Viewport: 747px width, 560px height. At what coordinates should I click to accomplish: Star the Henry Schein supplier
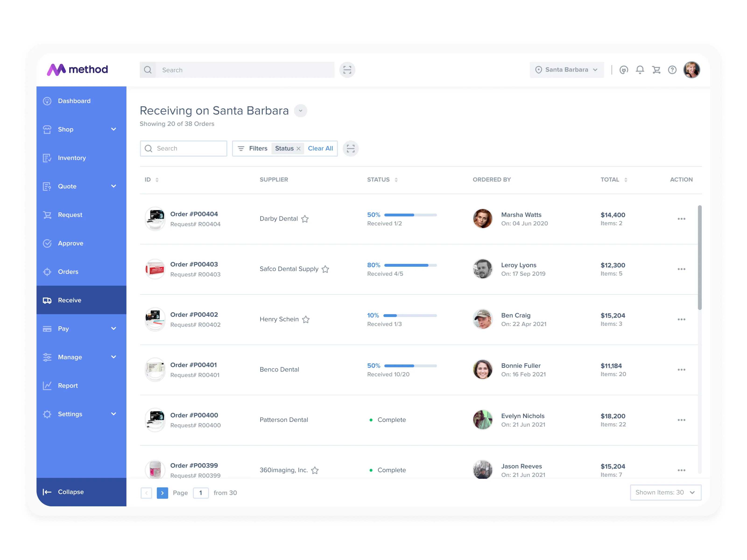tap(306, 319)
